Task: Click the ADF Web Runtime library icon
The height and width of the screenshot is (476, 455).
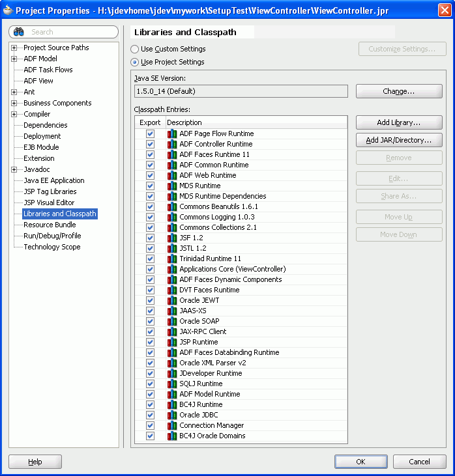Action: (x=172, y=175)
